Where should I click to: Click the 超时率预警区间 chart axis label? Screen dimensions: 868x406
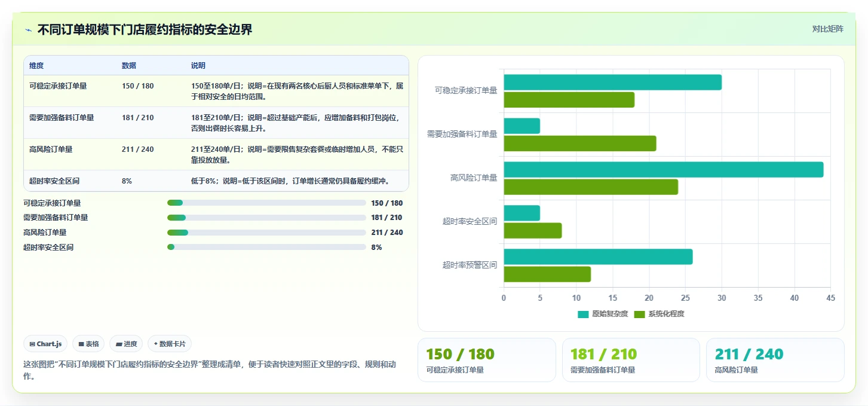pos(470,265)
